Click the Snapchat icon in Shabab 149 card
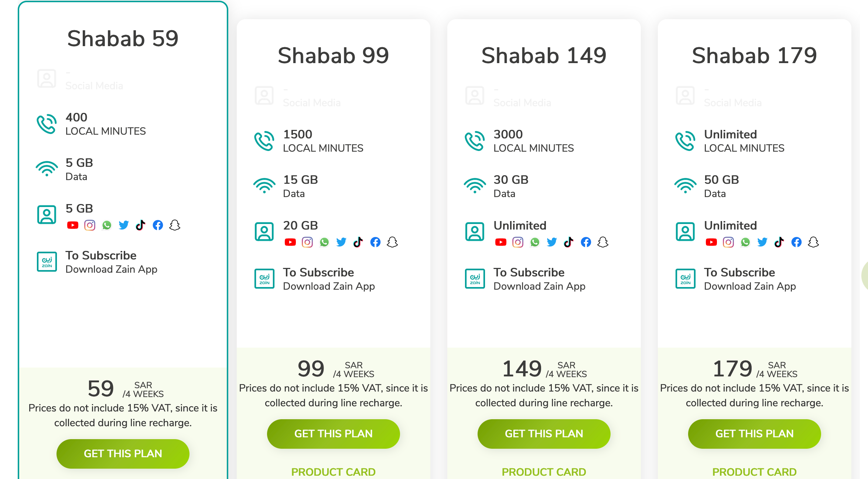 coord(603,242)
